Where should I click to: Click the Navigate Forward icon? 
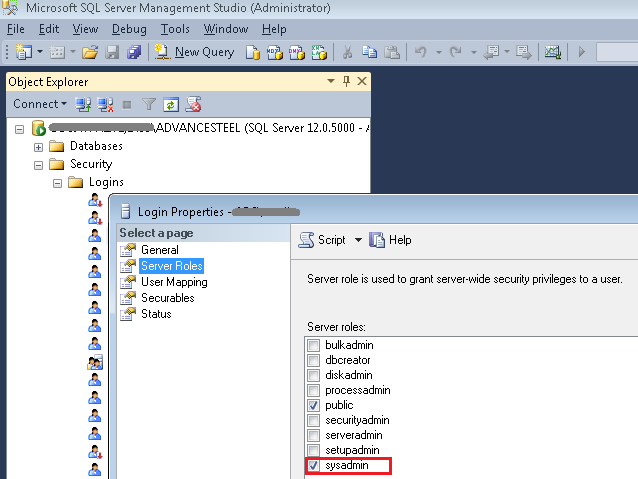(x=523, y=52)
